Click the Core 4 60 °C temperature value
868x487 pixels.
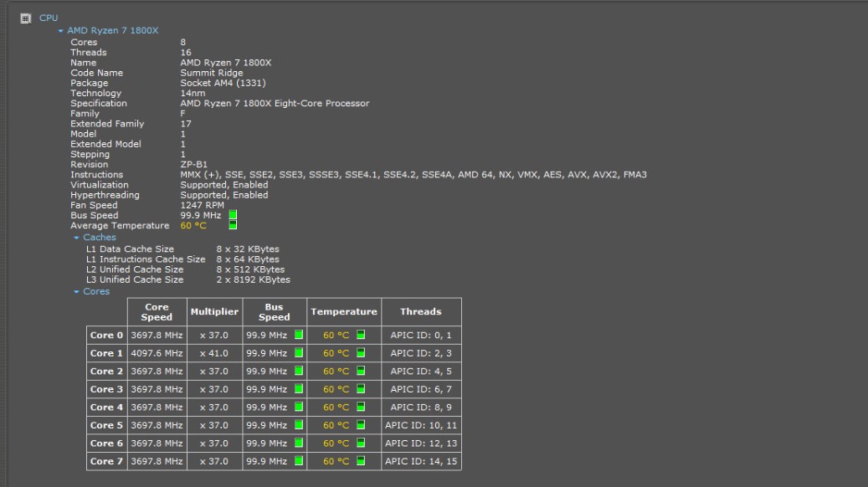[336, 408]
